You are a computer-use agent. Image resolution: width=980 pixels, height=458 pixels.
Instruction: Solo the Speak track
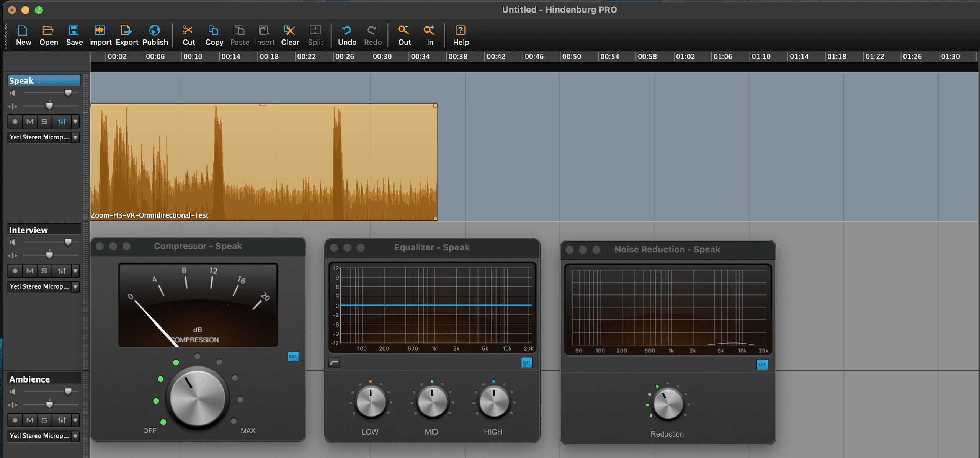(x=44, y=122)
